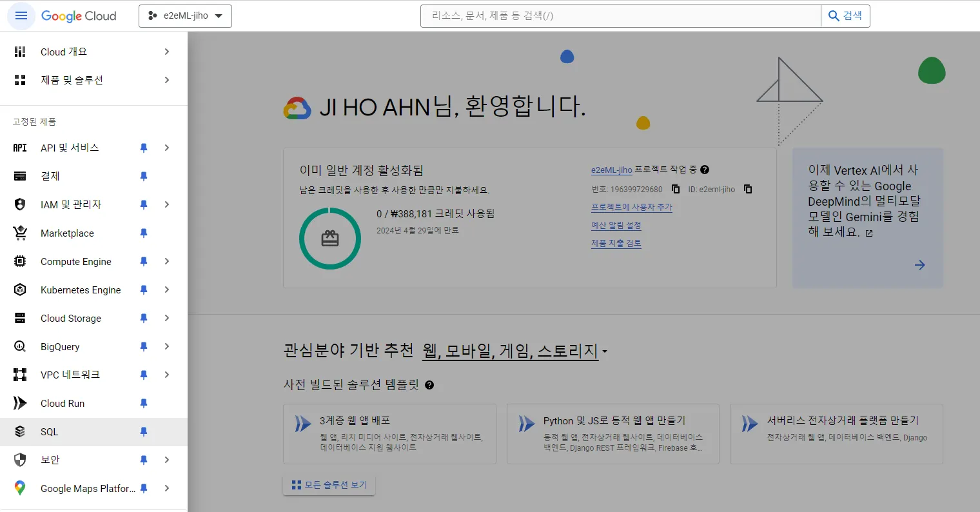This screenshot has height=512, width=980.
Task: Open the Compute Engine menu item
Action: 93,261
